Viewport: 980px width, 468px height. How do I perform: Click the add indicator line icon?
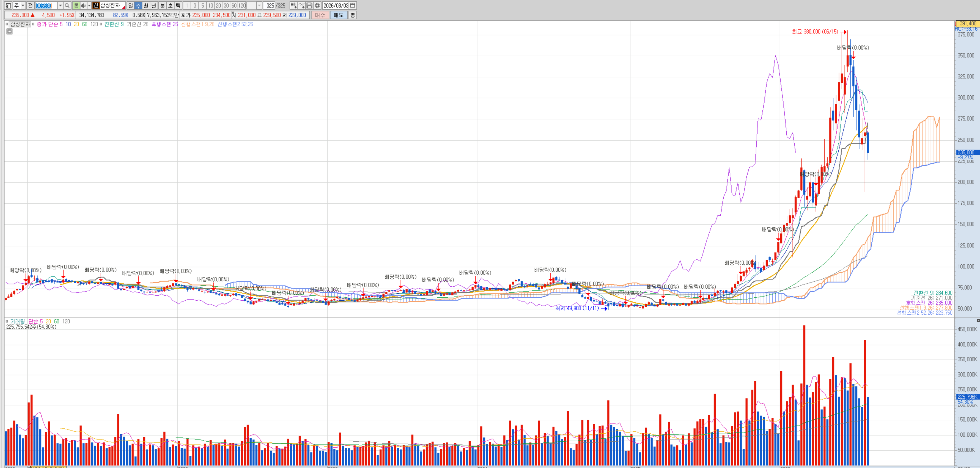[x=301, y=5]
